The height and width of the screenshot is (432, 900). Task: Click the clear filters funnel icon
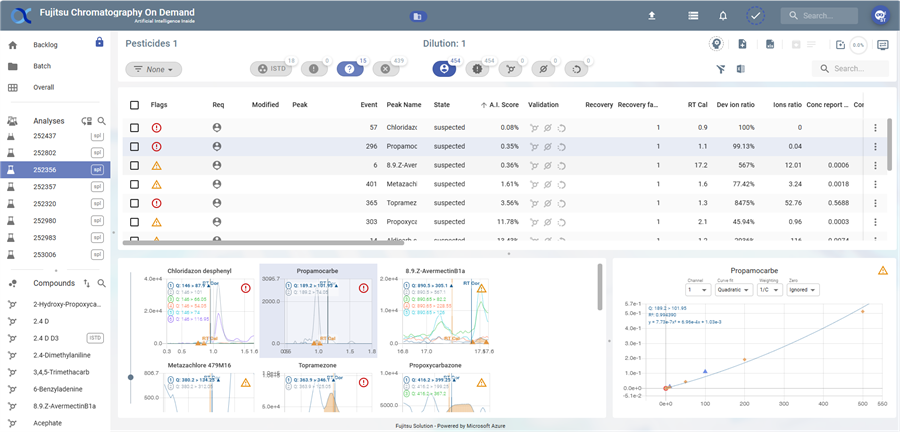point(720,69)
